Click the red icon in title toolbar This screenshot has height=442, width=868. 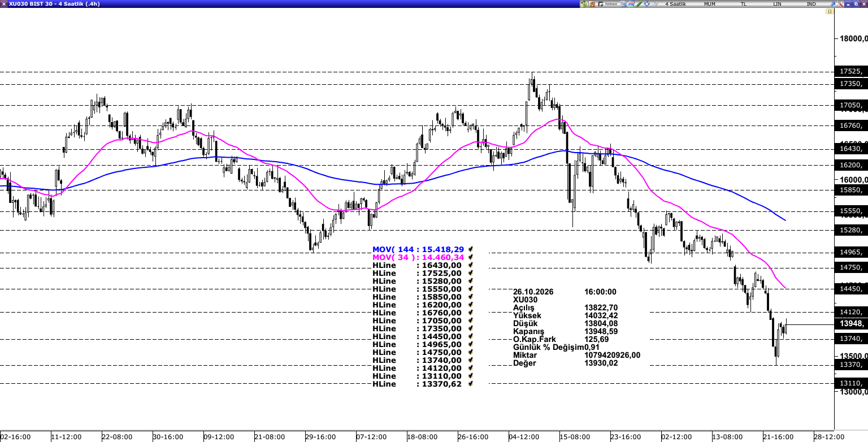(x=592, y=4)
